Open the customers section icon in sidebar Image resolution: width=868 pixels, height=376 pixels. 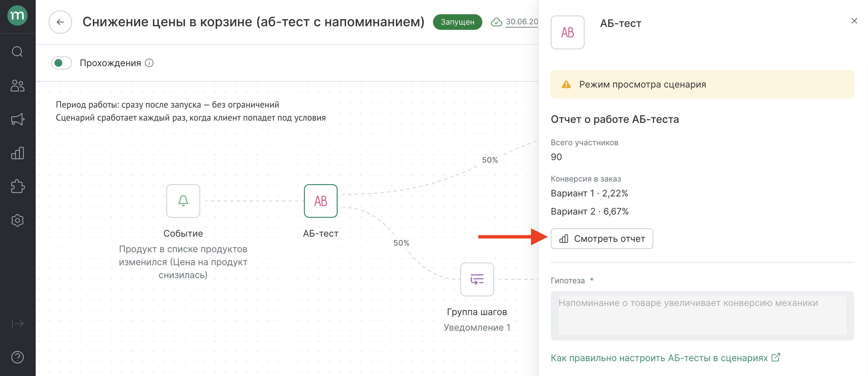coord(18,86)
